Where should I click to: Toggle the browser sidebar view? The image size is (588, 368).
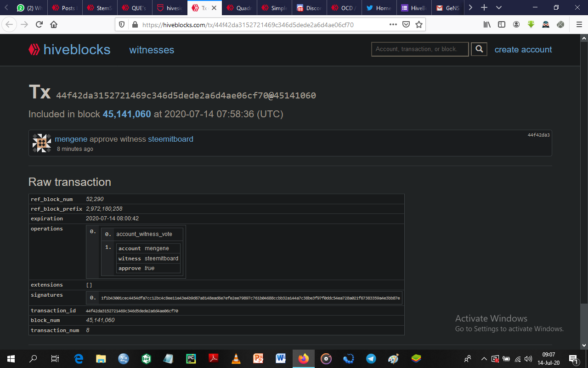tap(502, 24)
